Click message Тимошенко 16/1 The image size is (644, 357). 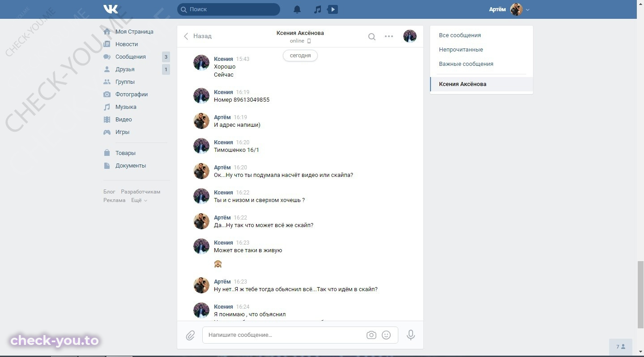click(236, 150)
